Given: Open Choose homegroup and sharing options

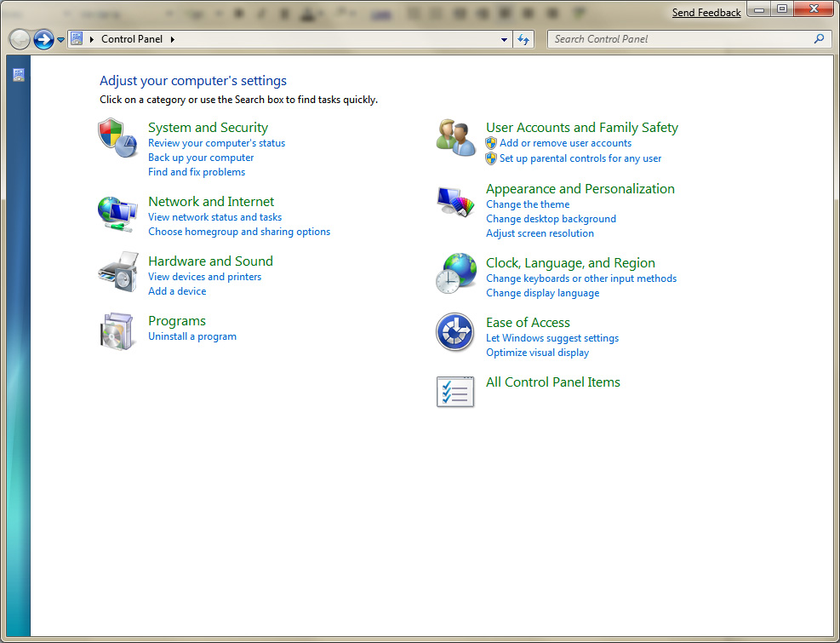Looking at the screenshot, I should pos(239,232).
